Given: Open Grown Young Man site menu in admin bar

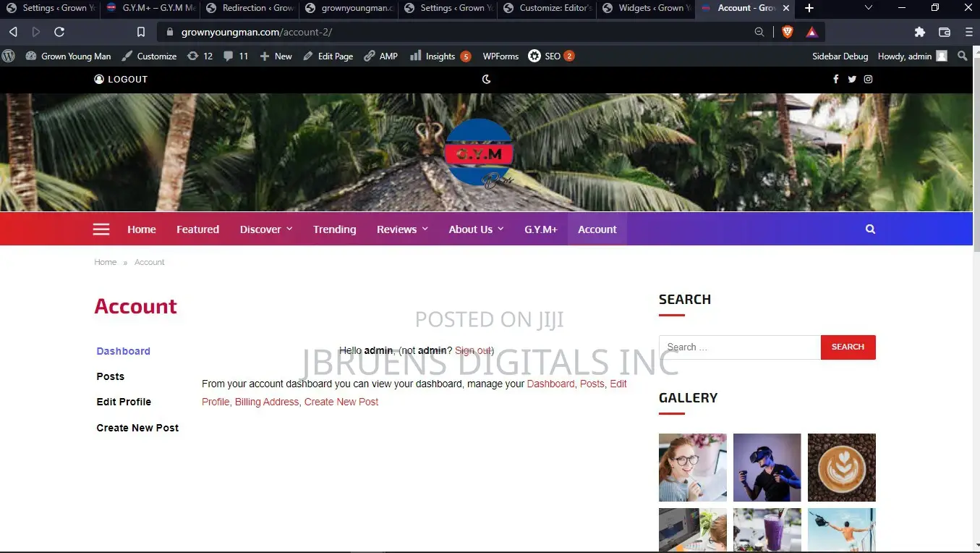Looking at the screenshot, I should (68, 56).
